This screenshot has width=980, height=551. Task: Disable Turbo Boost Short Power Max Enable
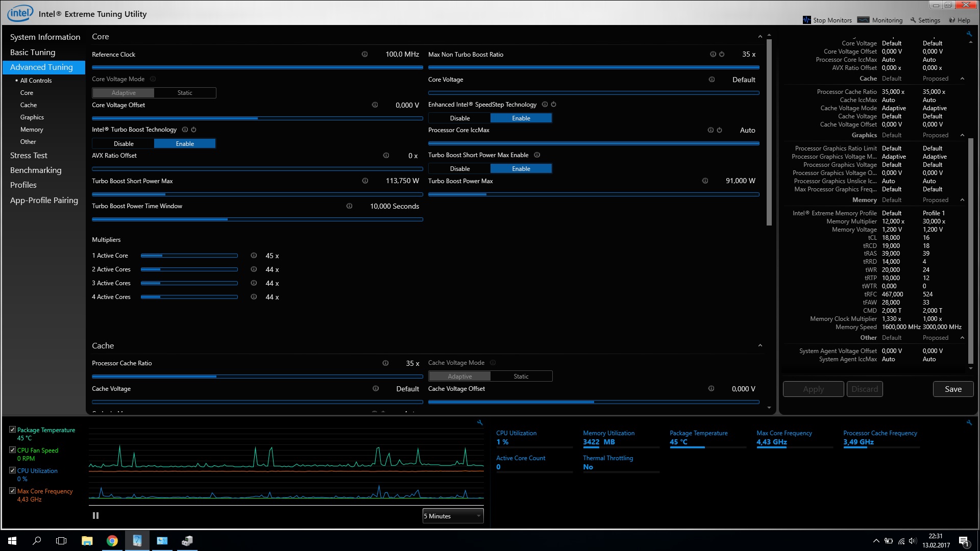460,168
